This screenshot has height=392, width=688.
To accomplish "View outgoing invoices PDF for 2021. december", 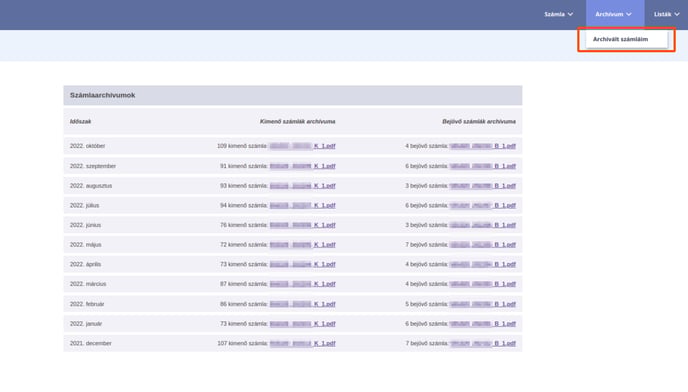I will point(302,344).
